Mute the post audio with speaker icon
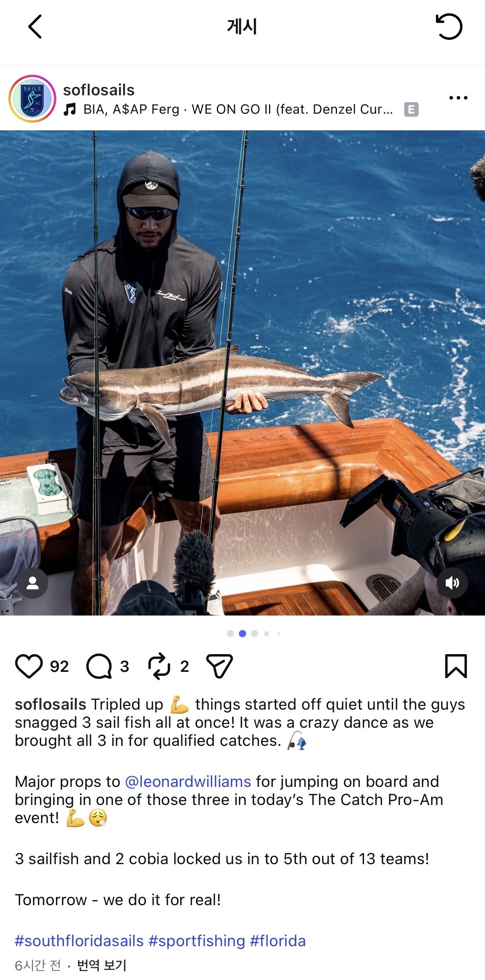Viewport: 485px width, 980px height. tap(452, 583)
